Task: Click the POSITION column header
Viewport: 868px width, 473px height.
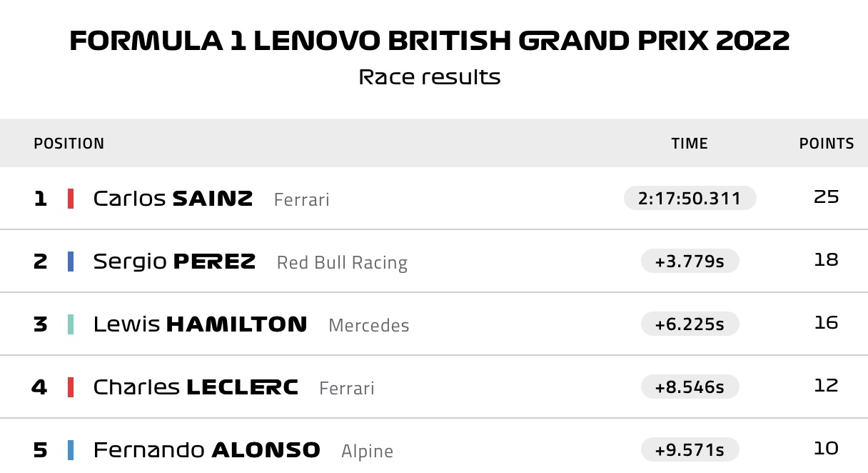Action: 69,144
